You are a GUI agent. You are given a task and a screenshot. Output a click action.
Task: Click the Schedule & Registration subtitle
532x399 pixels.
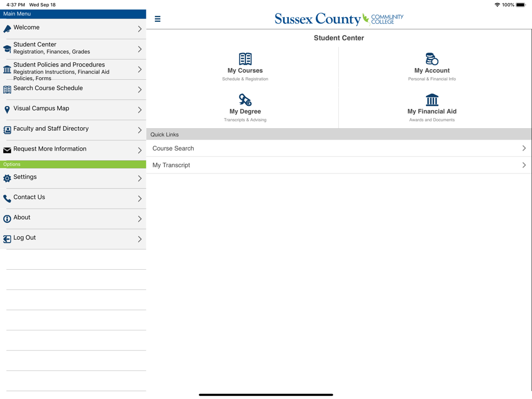click(245, 79)
